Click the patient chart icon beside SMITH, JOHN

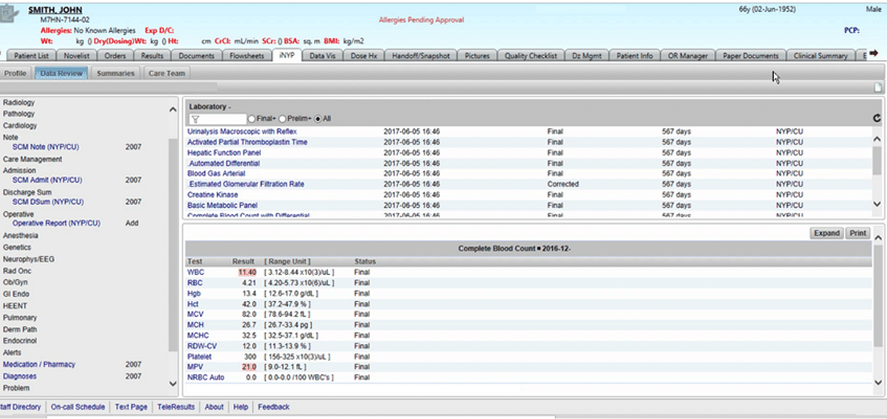(x=10, y=14)
